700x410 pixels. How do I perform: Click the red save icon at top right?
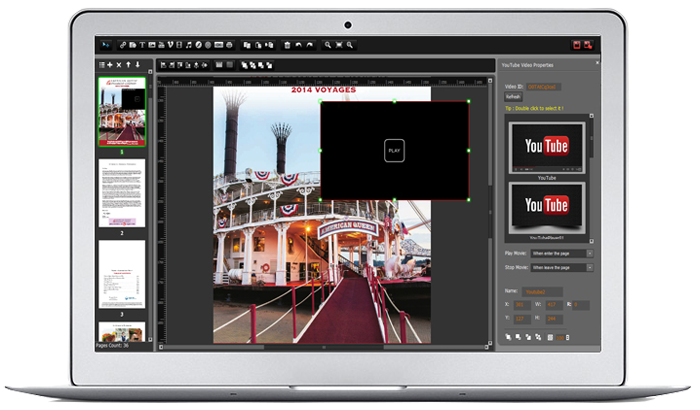coord(577,45)
